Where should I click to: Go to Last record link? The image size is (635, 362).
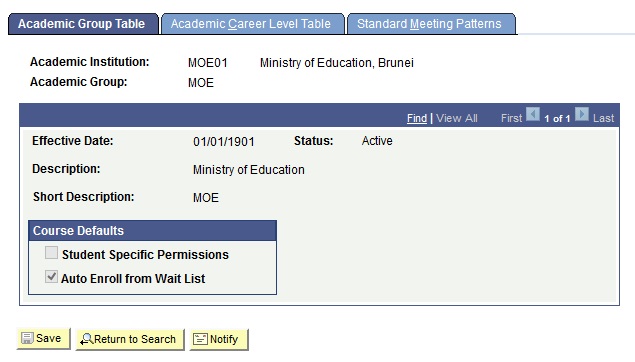(603, 118)
